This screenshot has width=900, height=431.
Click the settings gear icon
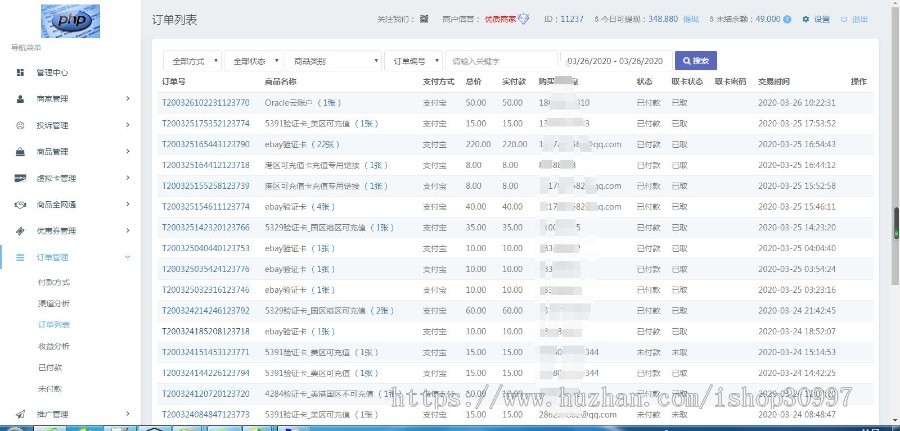806,20
